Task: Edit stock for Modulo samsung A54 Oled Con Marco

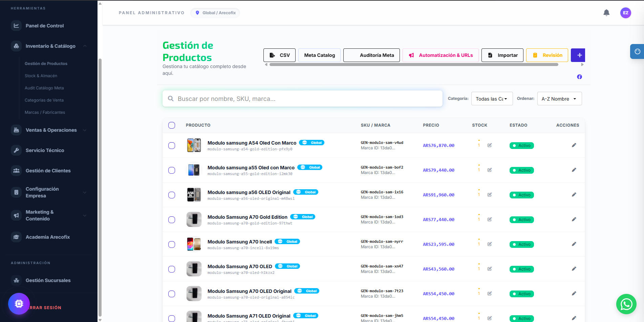Action: point(490,145)
